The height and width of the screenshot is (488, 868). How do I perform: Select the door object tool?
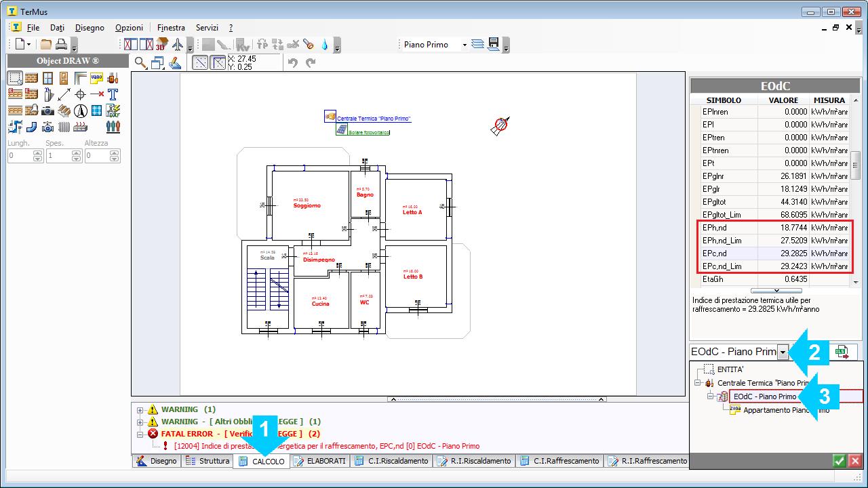tap(64, 78)
